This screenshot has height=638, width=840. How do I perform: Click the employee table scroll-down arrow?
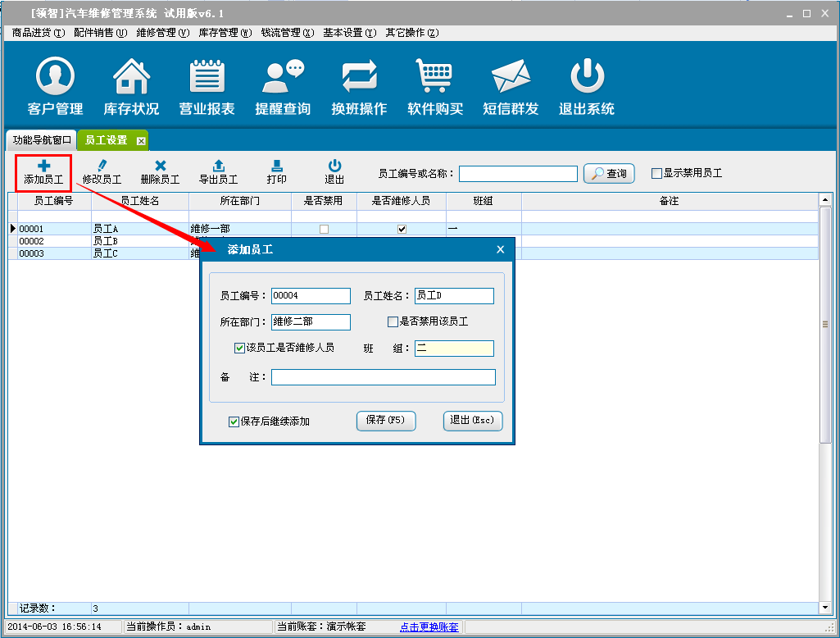[825, 608]
